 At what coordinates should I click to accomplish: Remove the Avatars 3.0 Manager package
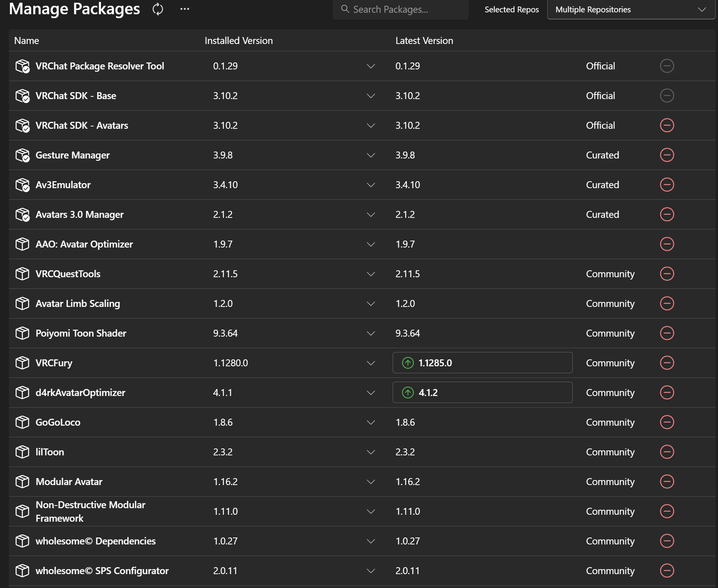(667, 214)
